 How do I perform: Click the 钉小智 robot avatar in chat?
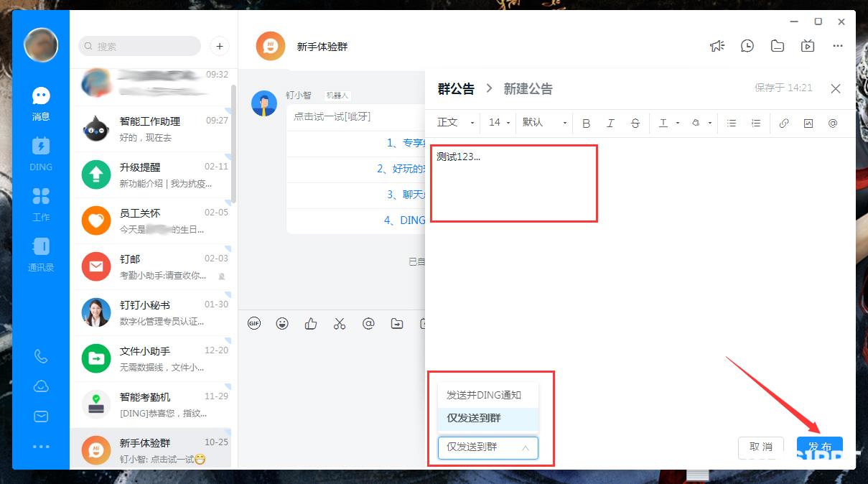click(264, 104)
